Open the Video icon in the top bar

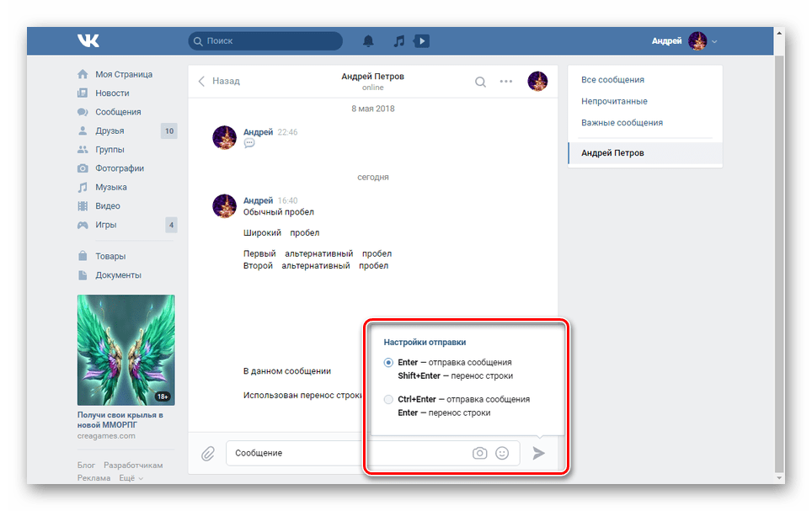coord(421,40)
